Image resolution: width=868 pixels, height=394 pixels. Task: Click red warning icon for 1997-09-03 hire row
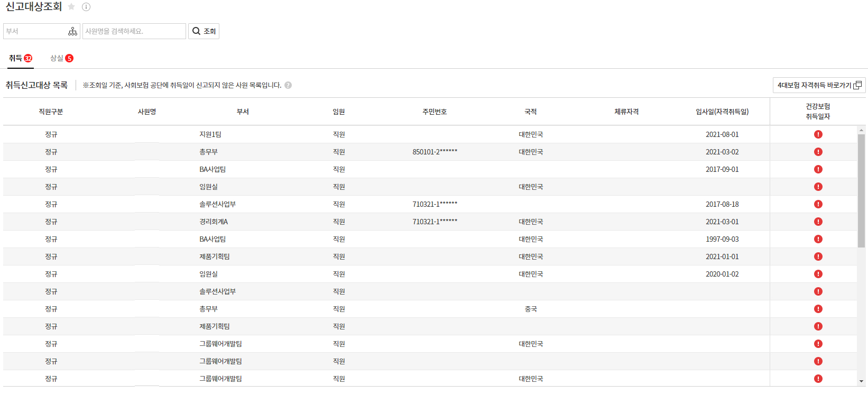(818, 239)
